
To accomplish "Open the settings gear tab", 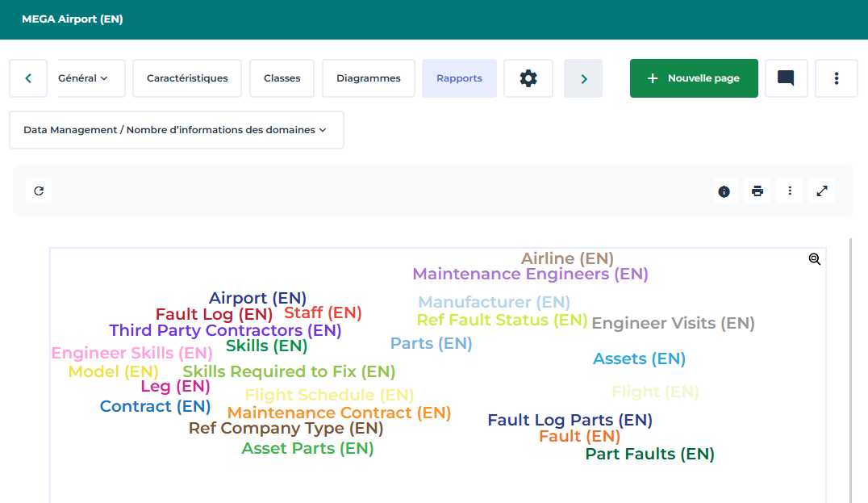I will pos(528,78).
